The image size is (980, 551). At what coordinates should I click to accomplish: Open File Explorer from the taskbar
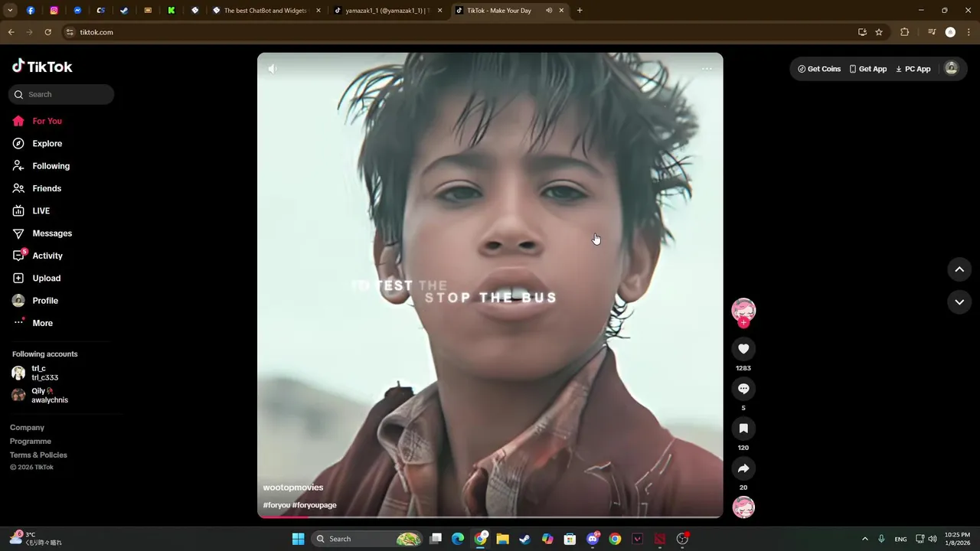[502, 539]
